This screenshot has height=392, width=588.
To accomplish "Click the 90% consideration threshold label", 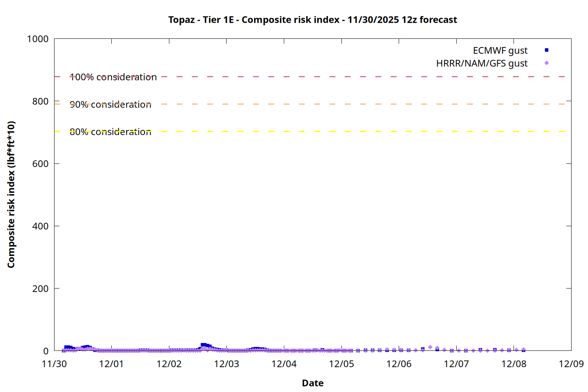I will point(111,105).
